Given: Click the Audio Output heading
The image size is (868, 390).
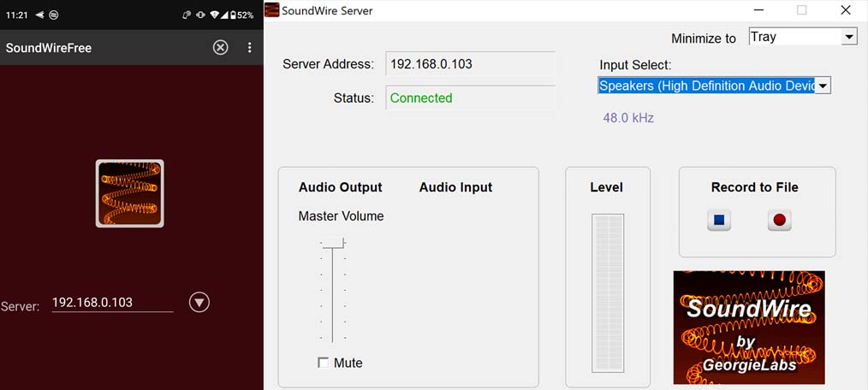Looking at the screenshot, I should coord(341,187).
